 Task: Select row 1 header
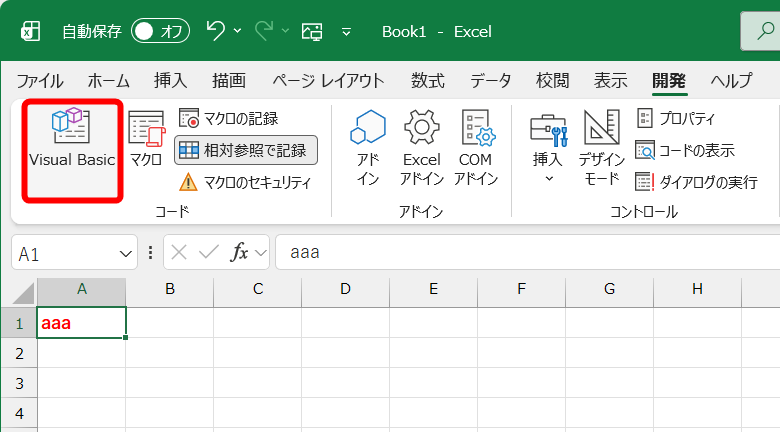point(19,323)
